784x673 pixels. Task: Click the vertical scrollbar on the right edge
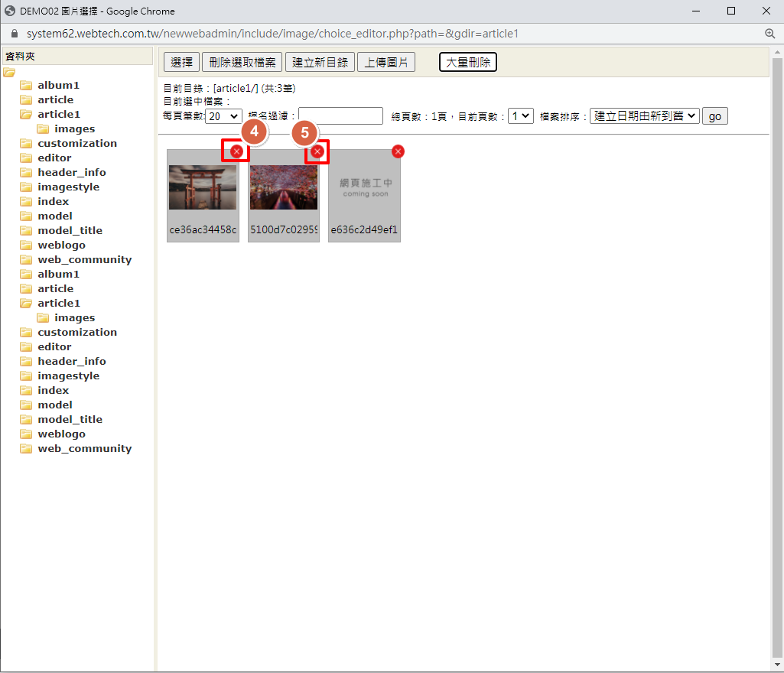pyautogui.click(x=778, y=344)
